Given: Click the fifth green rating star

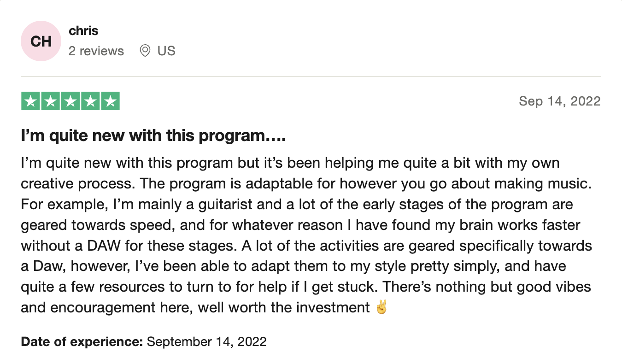Looking at the screenshot, I should coord(110,101).
